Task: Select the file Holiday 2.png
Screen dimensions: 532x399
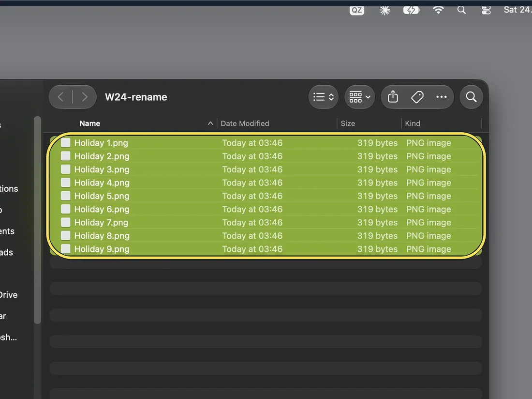Action: [x=266, y=156]
